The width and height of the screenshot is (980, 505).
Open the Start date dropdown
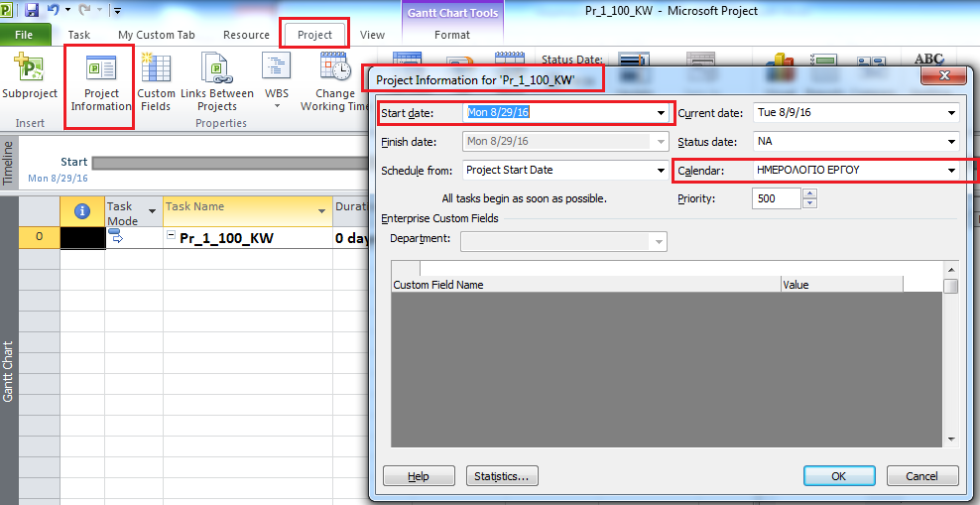coord(661,114)
